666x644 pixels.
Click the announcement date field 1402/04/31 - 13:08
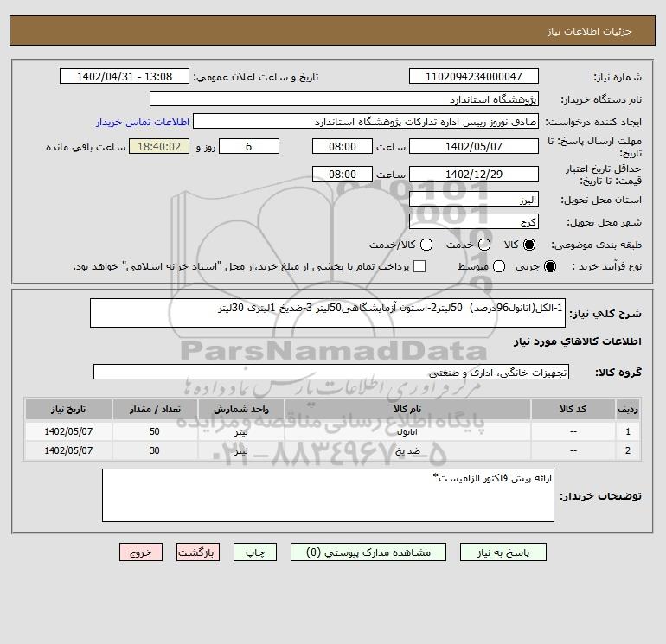click(x=125, y=77)
